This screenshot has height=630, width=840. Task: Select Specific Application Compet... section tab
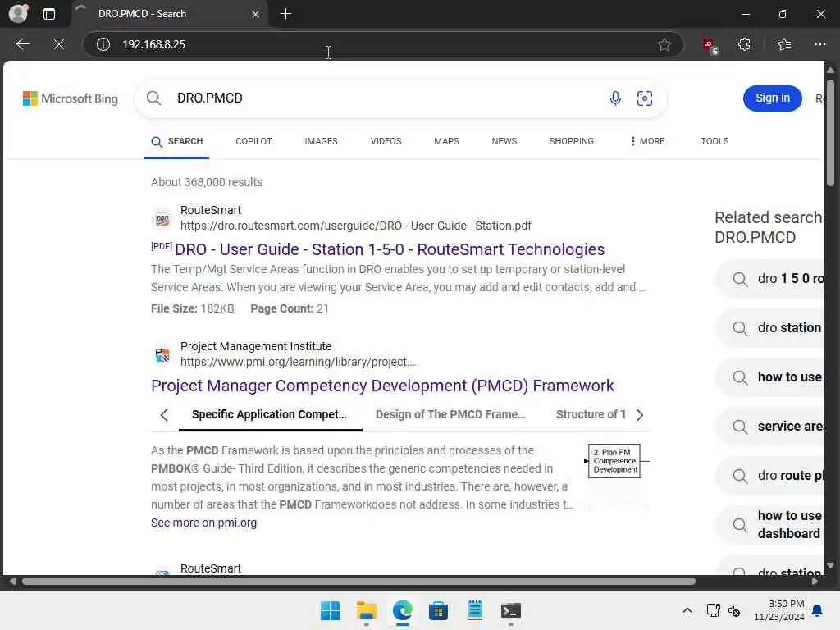[269, 414]
